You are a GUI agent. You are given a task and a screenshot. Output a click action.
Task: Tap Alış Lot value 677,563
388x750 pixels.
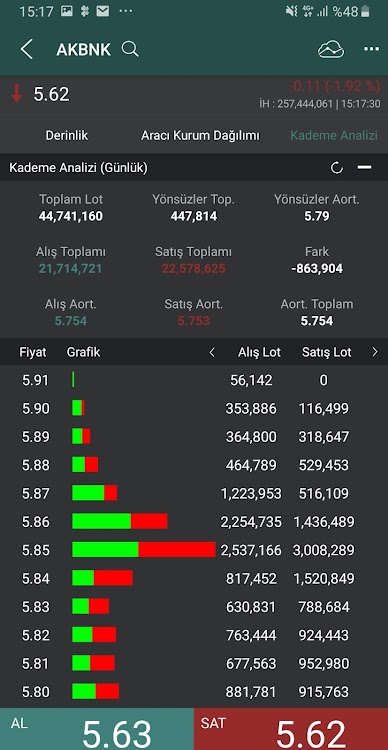[251, 663]
